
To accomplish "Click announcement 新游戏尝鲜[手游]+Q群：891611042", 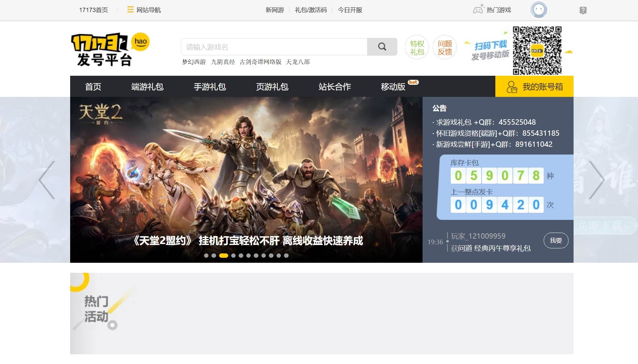I will [x=494, y=144].
